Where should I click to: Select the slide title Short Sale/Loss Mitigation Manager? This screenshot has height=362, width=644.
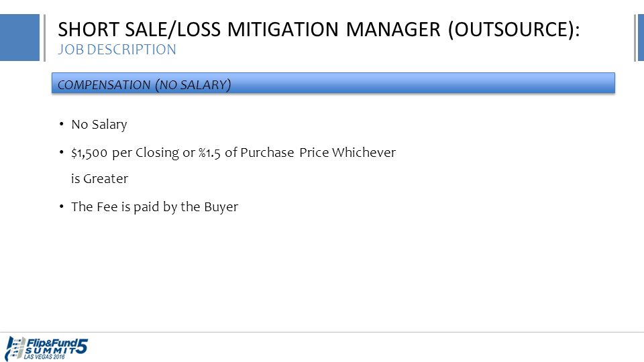point(319,29)
